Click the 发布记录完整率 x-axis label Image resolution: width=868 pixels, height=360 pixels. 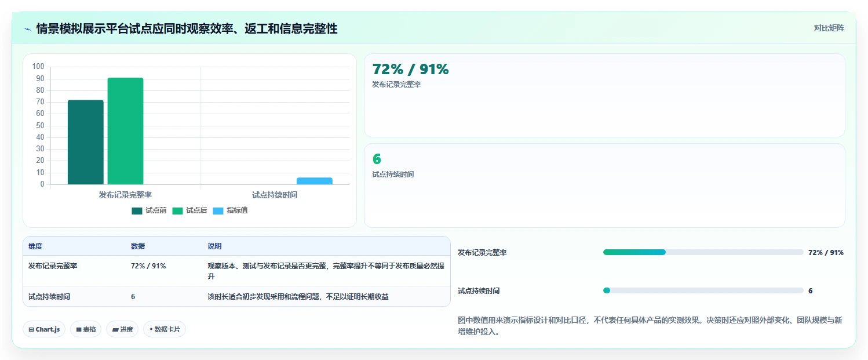pyautogui.click(x=125, y=195)
